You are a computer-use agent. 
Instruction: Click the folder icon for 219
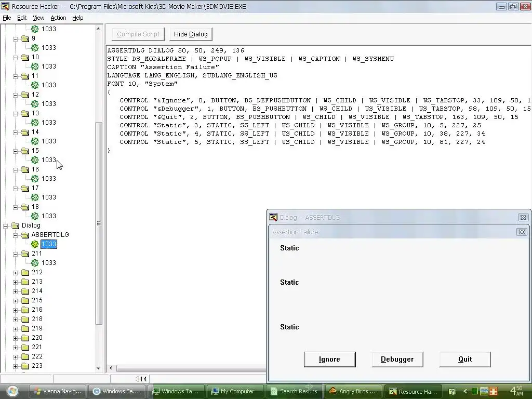25,328
